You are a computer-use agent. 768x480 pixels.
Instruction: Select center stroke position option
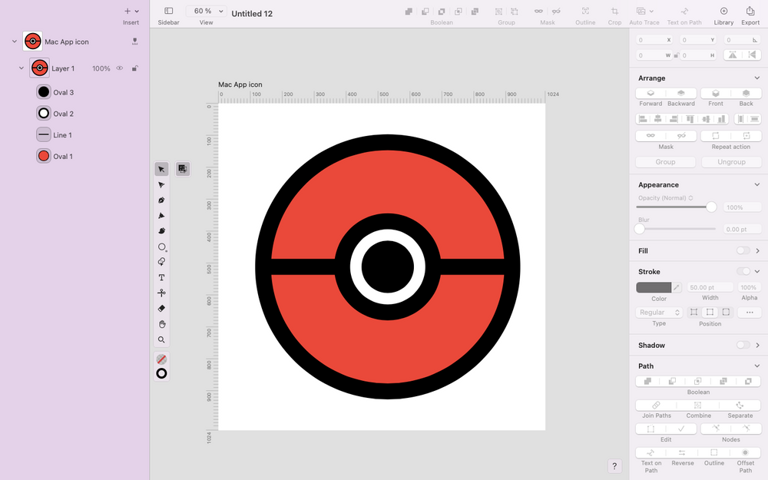click(x=710, y=312)
